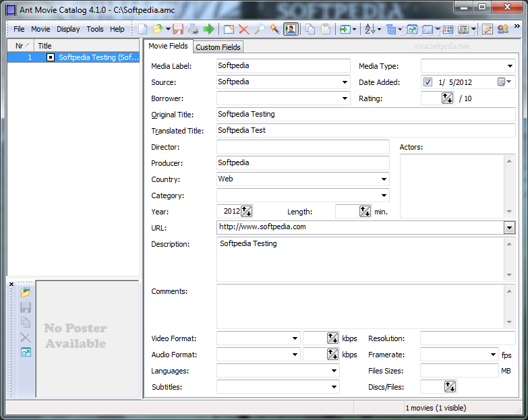
Task: Expand the Framerate dropdown
Action: 493,355
